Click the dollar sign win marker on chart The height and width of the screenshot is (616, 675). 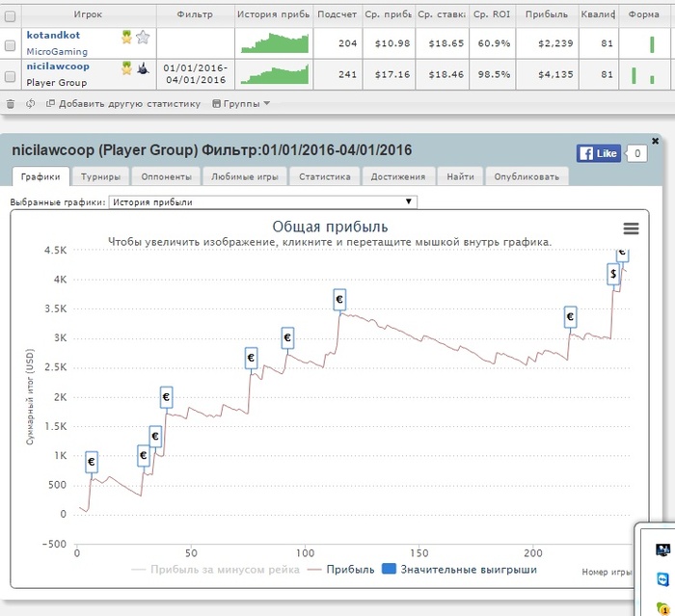coord(613,274)
